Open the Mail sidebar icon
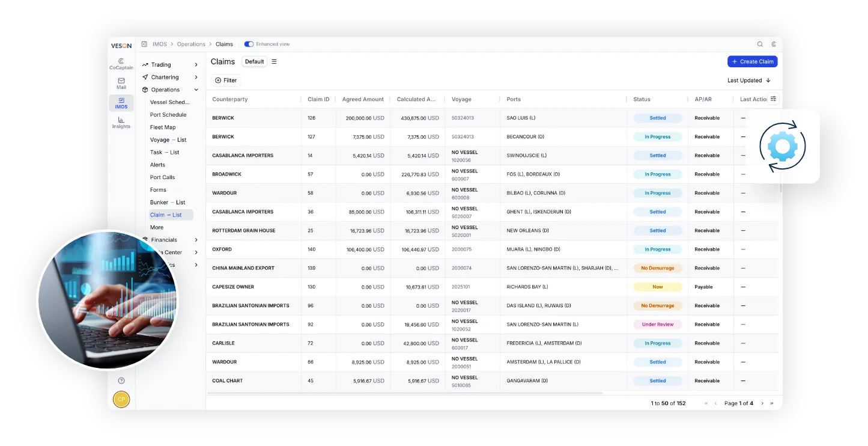The width and height of the screenshot is (868, 446). click(x=121, y=84)
